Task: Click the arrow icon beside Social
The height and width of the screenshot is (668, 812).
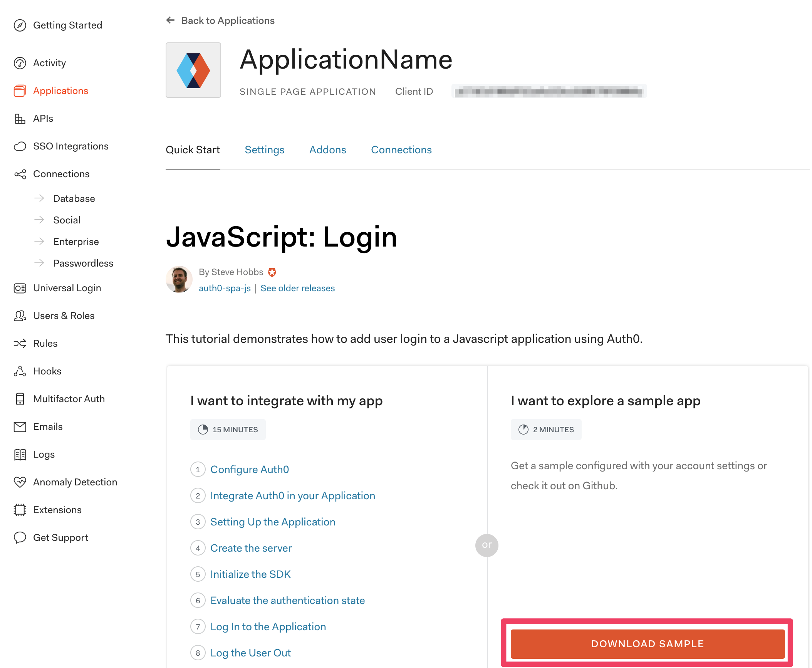Action: point(39,220)
